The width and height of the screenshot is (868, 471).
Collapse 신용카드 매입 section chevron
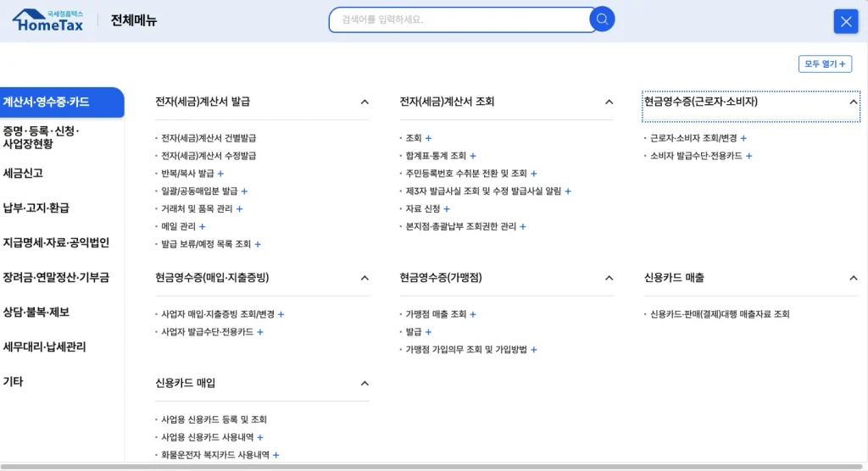click(x=364, y=383)
